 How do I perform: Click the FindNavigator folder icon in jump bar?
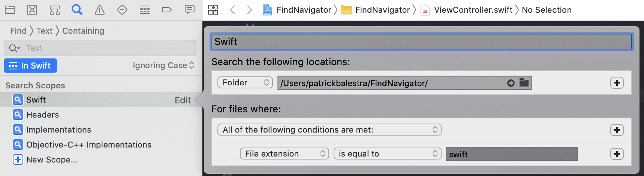[346, 10]
